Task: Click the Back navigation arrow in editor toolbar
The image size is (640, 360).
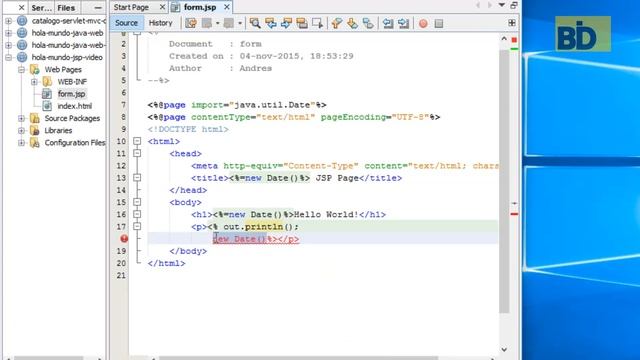Action: pyautogui.click(x=207, y=23)
